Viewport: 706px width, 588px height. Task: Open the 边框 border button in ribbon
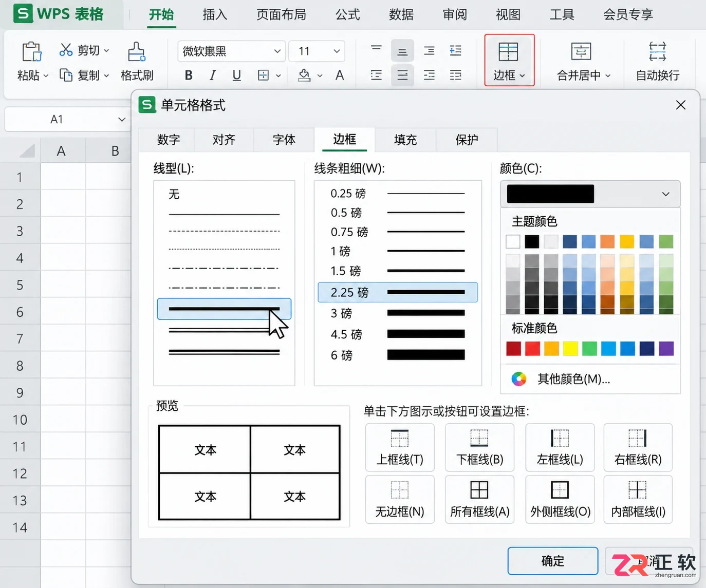click(509, 60)
